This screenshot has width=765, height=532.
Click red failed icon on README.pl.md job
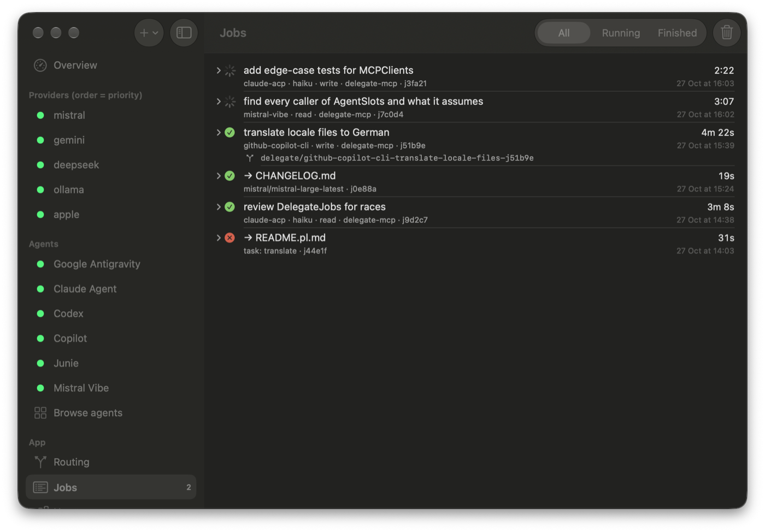230,238
